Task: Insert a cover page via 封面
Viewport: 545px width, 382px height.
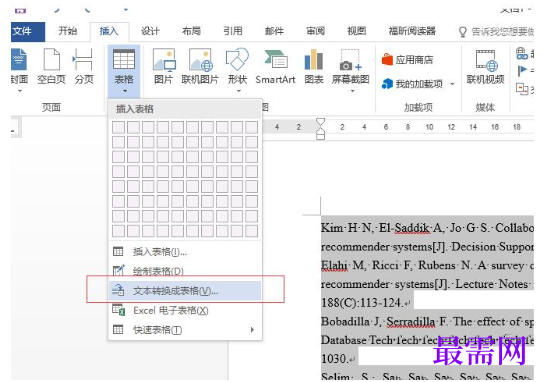Action: tap(19, 67)
